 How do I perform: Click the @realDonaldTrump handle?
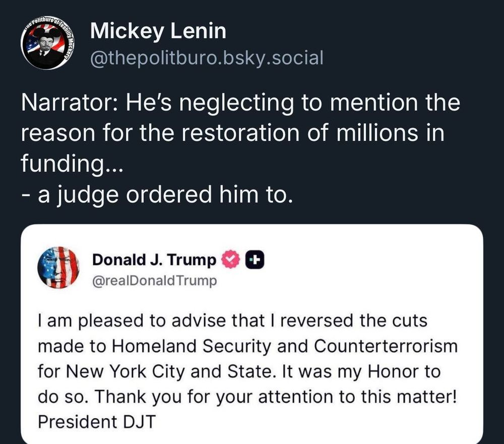point(154,281)
